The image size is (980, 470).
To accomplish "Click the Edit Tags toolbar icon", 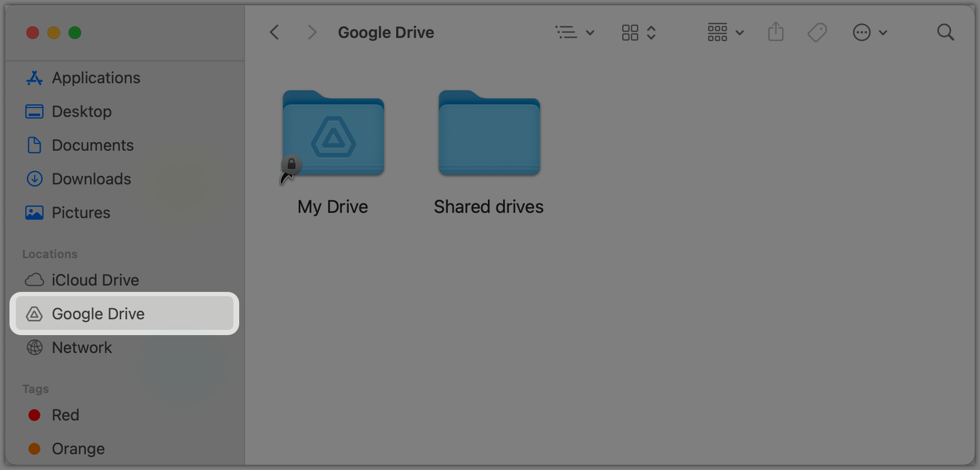I will (x=817, y=33).
